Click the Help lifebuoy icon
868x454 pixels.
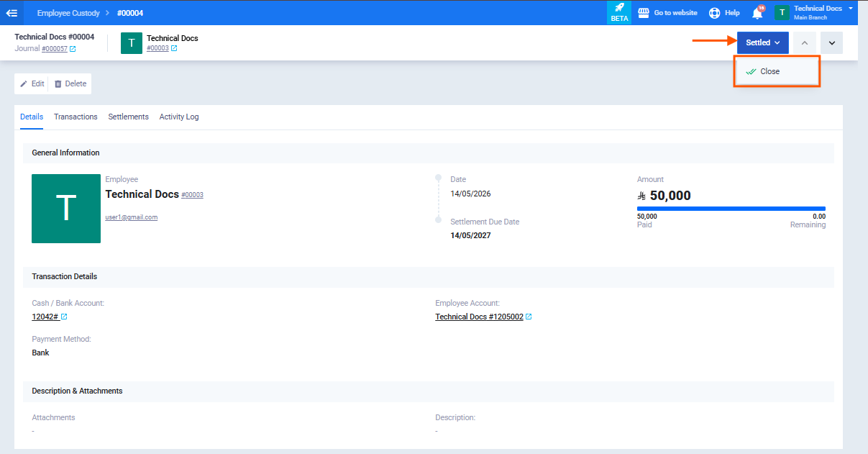click(x=715, y=13)
